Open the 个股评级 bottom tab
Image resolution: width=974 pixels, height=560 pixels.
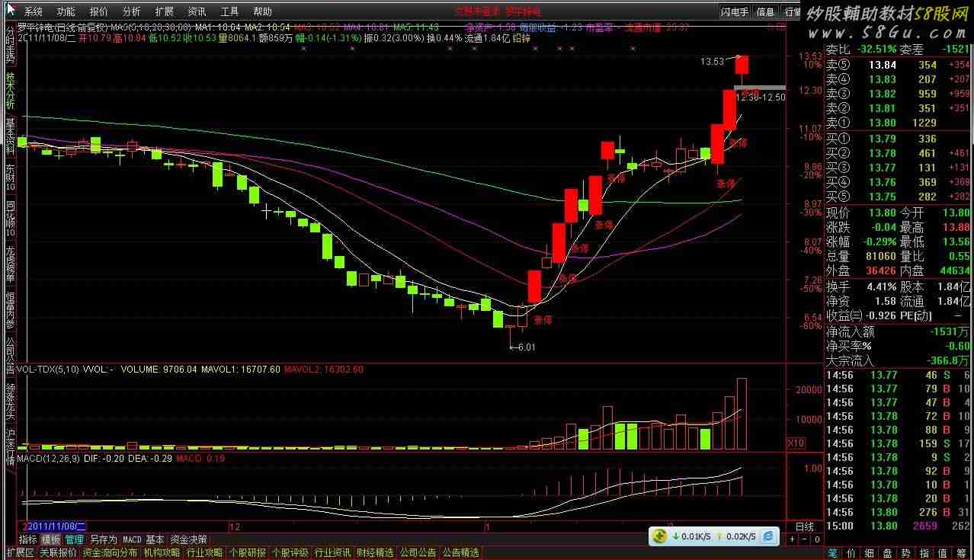pos(290,553)
